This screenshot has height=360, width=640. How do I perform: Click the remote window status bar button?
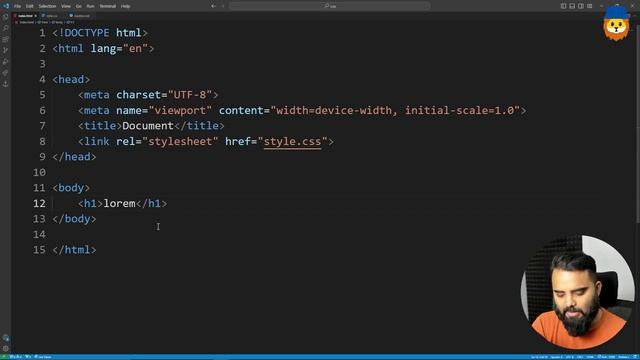4,357
